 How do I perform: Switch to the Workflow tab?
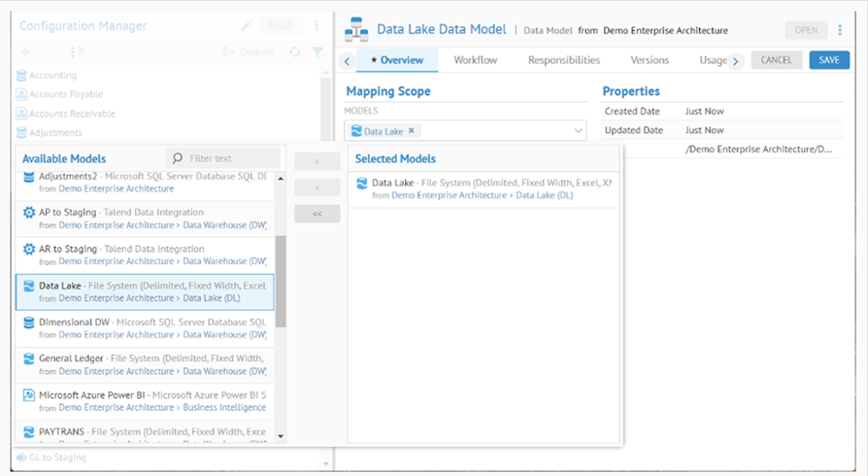click(x=475, y=60)
